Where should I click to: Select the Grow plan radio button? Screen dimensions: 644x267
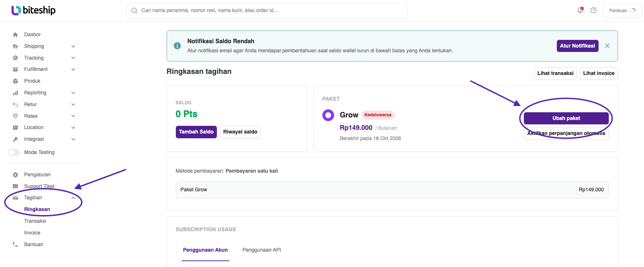point(328,115)
